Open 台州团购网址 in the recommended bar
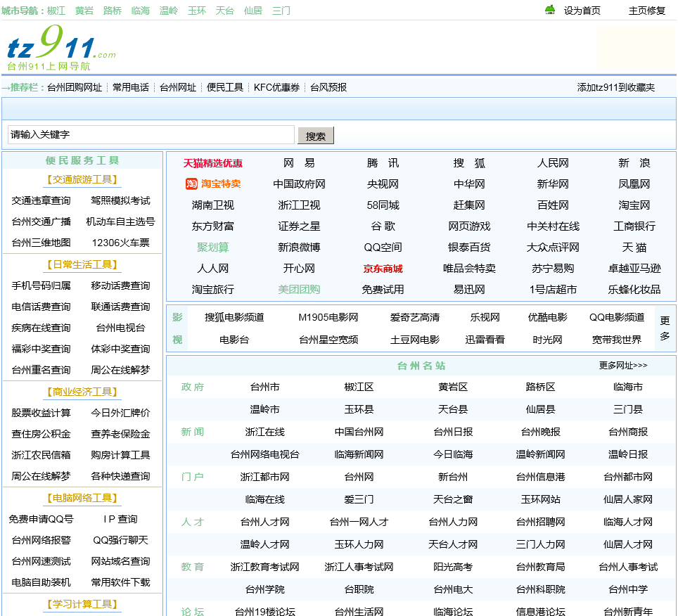Screen dimensions: 678x616 (75, 88)
